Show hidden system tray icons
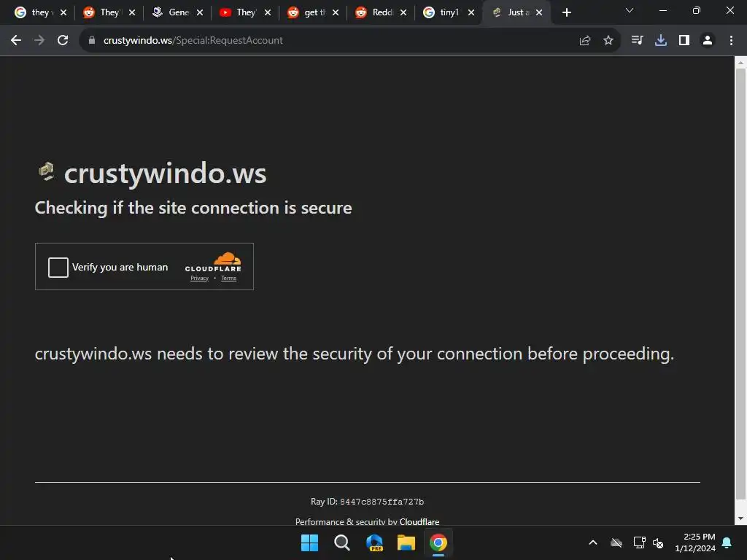Screen dimensions: 747x560 593,542
